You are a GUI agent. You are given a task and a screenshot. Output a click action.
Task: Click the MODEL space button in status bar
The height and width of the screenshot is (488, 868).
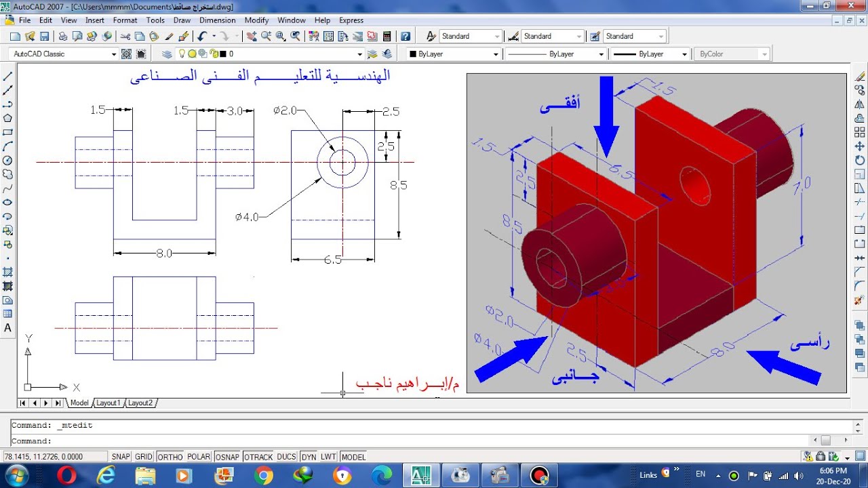[x=353, y=457]
